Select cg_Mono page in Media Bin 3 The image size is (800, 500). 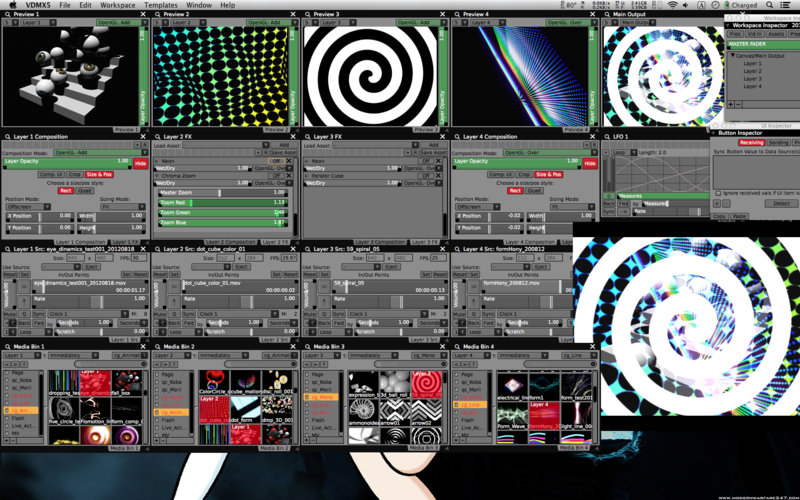322,397
